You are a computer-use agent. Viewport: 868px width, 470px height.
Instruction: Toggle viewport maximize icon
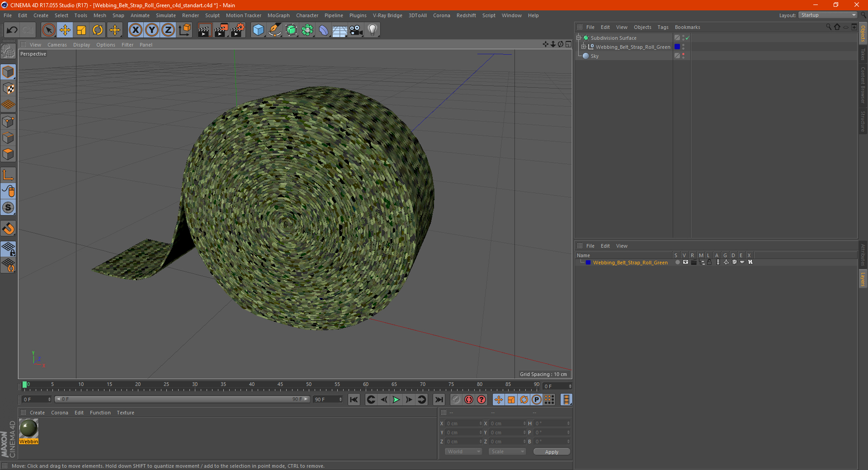[x=568, y=44]
